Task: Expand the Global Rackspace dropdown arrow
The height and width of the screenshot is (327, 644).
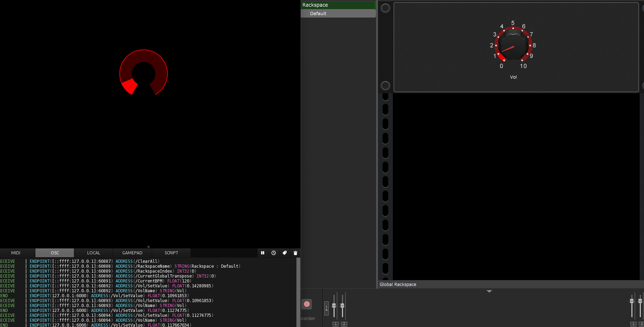Action: (489, 291)
